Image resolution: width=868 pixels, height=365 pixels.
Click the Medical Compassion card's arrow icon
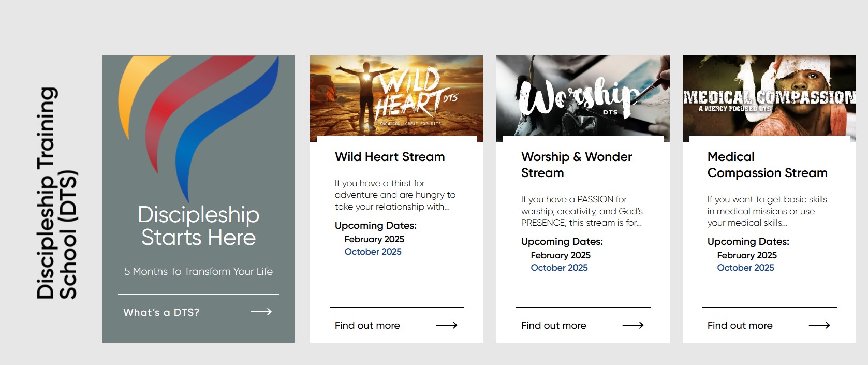pyautogui.click(x=819, y=325)
